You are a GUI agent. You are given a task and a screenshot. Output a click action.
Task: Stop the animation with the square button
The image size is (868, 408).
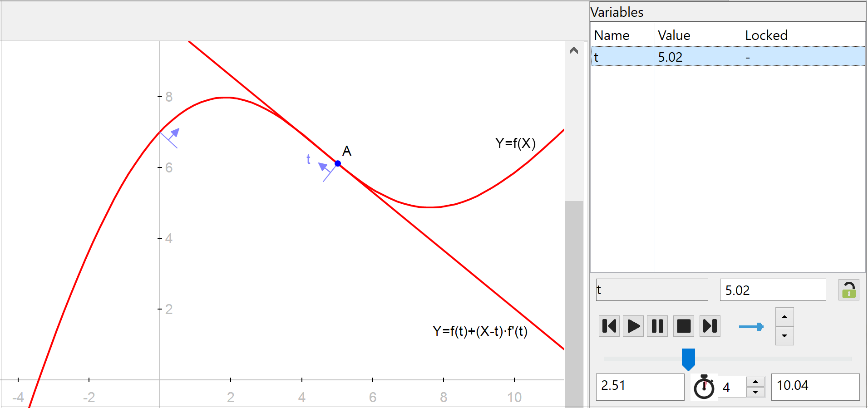(683, 326)
